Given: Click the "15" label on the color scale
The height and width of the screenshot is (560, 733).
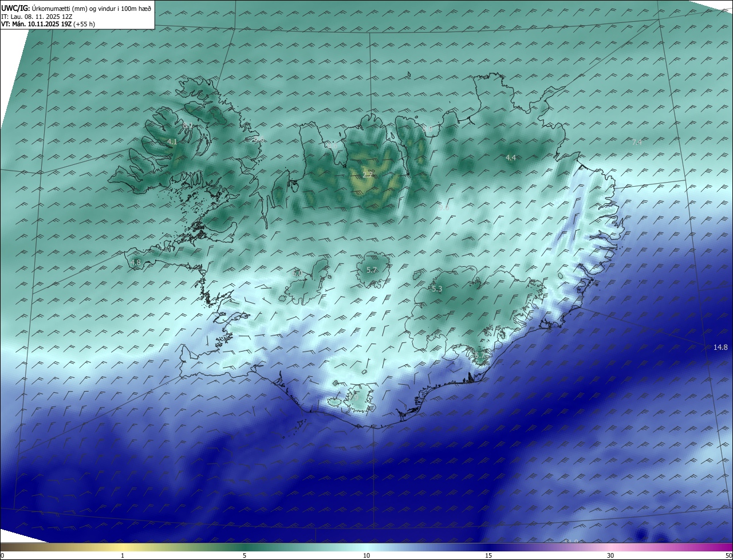Looking at the screenshot, I should point(488,555).
